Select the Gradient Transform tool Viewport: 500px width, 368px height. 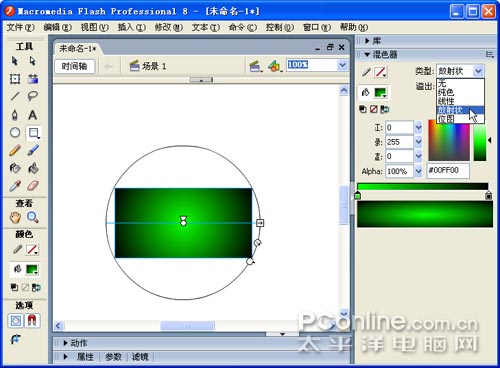coord(33,79)
